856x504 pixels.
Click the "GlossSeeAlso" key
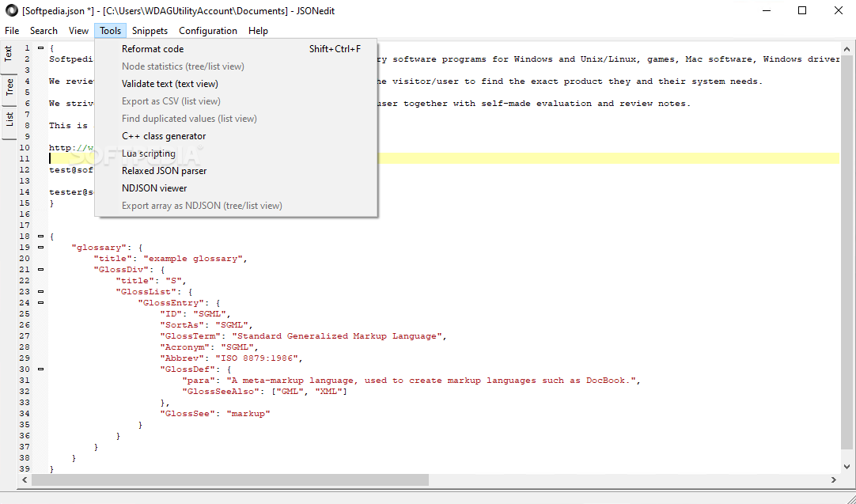click(221, 392)
